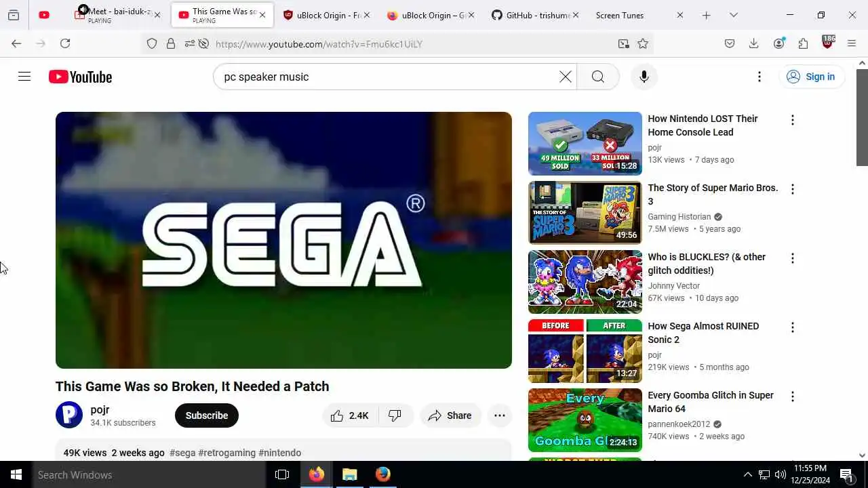Image resolution: width=868 pixels, height=488 pixels.
Task: Dislike this video
Action: [x=395, y=415]
